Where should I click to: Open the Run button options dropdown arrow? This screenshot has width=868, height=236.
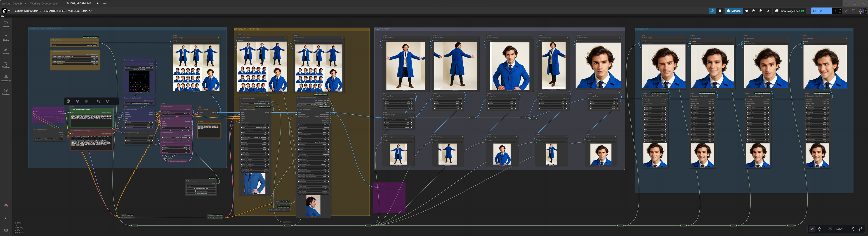[x=828, y=11]
